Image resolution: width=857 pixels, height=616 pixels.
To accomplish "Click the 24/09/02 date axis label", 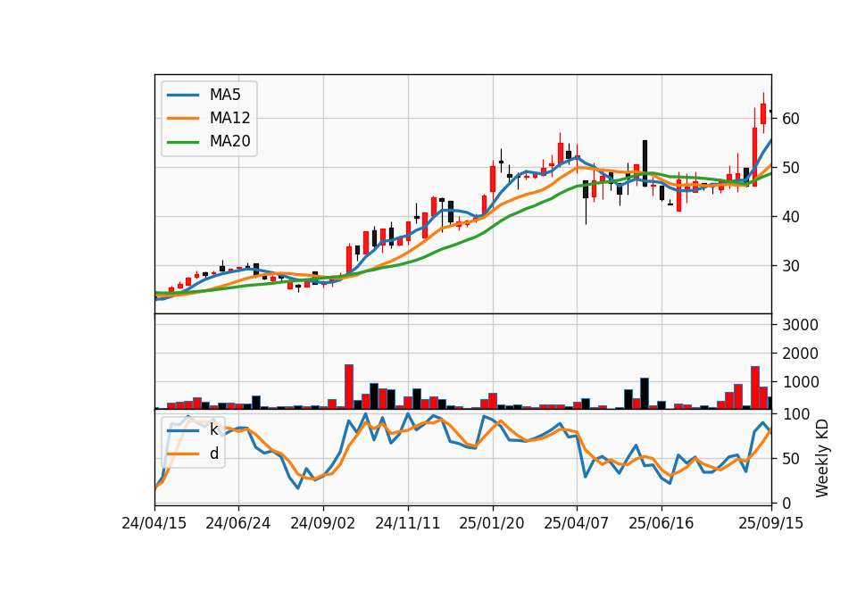I will [323, 523].
